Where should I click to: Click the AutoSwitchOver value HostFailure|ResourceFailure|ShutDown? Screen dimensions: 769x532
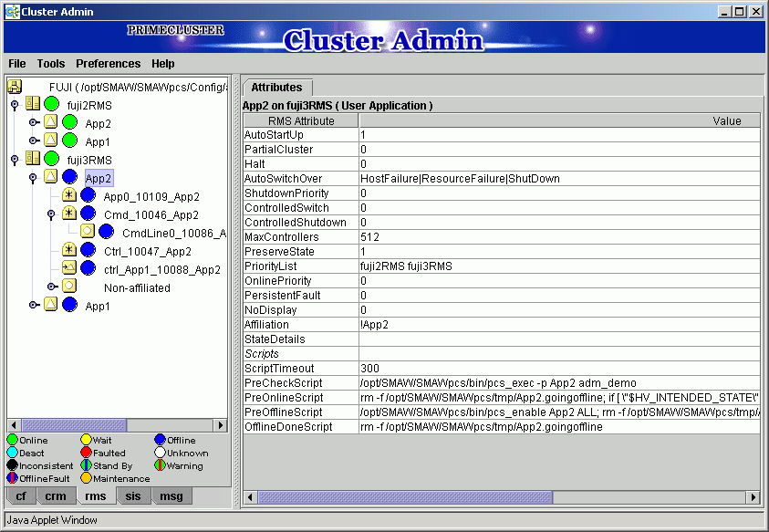460,179
